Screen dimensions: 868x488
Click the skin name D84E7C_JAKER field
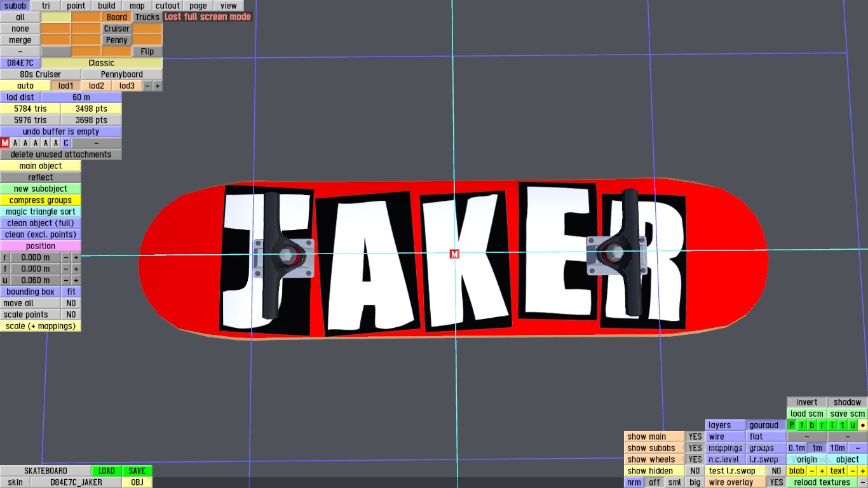tap(76, 482)
